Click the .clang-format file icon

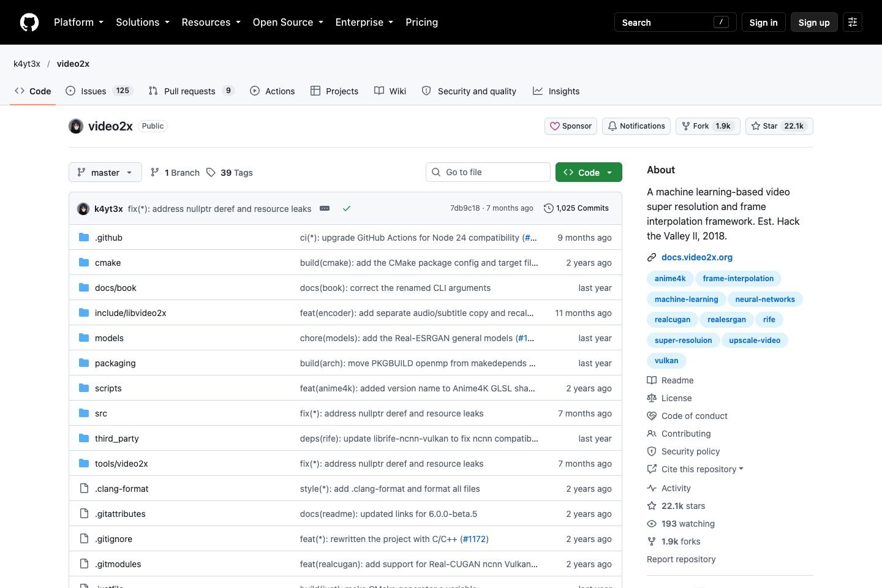click(84, 489)
